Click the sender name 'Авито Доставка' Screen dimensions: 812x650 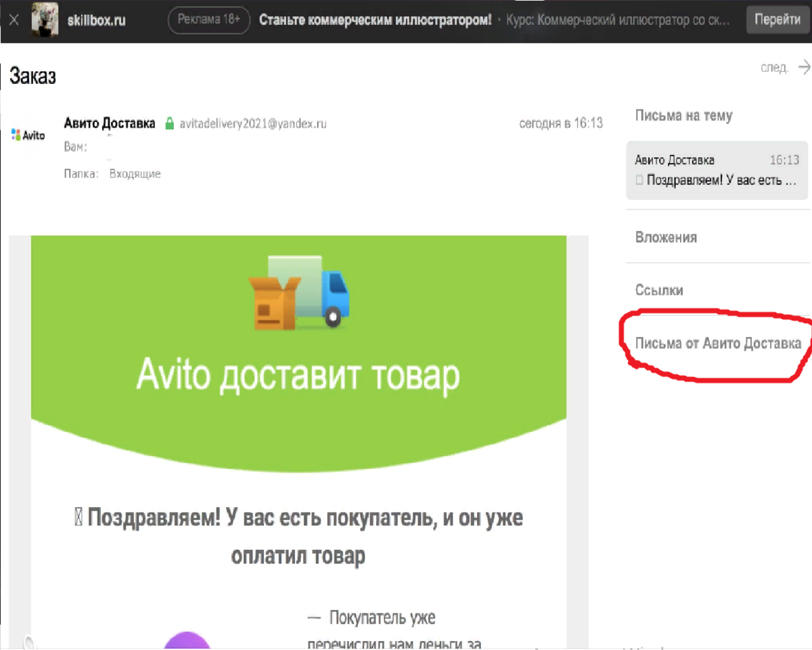tap(110, 123)
